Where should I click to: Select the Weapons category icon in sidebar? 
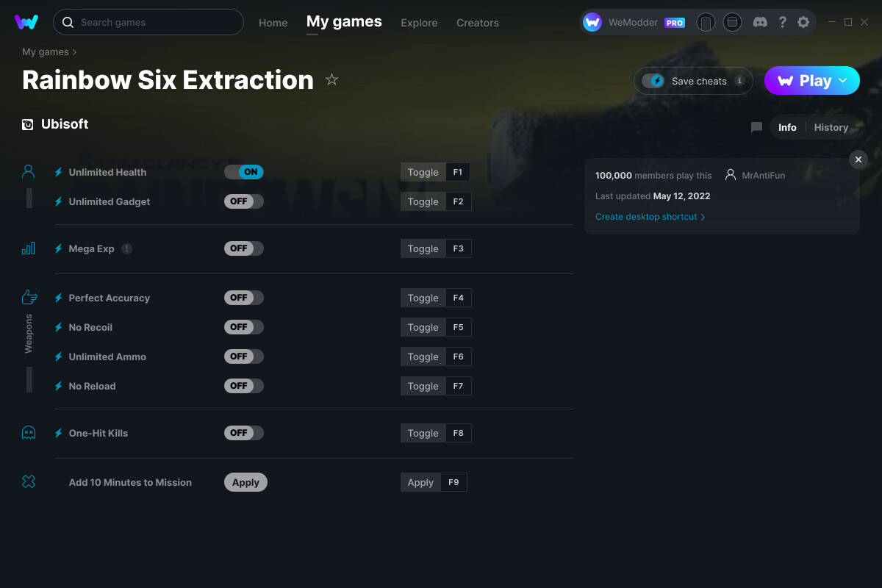click(29, 297)
